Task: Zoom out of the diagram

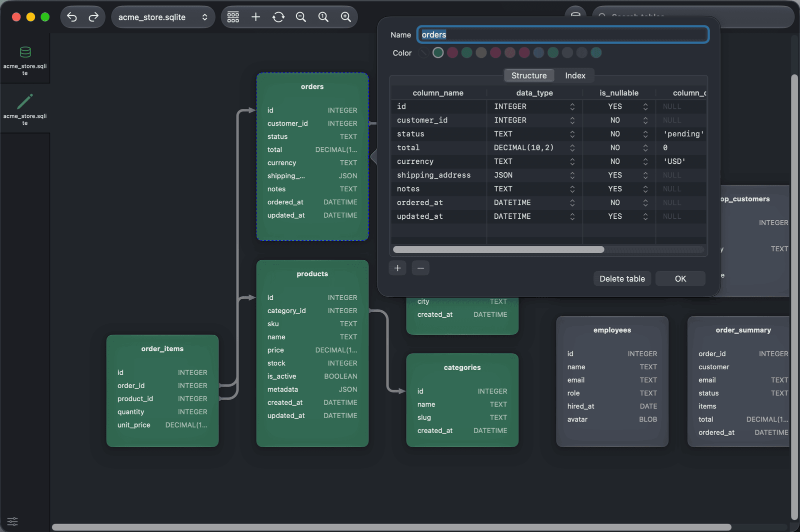Action: (x=300, y=17)
